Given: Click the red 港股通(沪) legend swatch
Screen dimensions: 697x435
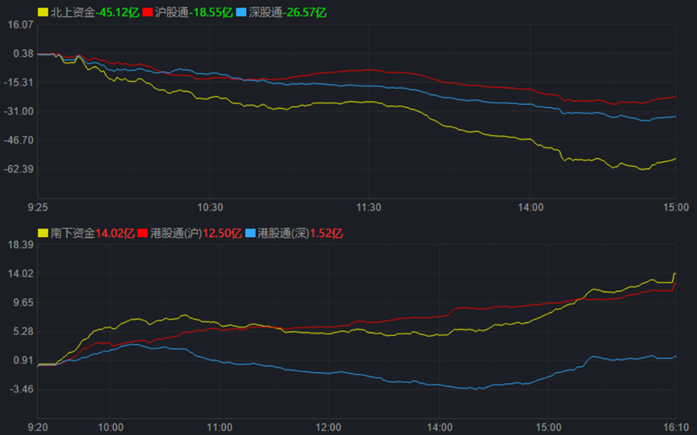Looking at the screenshot, I should pos(142,233).
